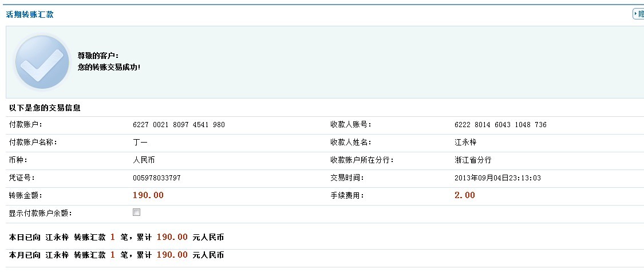Click the transaction time 2013年09月04日23:13:03

tap(497, 178)
